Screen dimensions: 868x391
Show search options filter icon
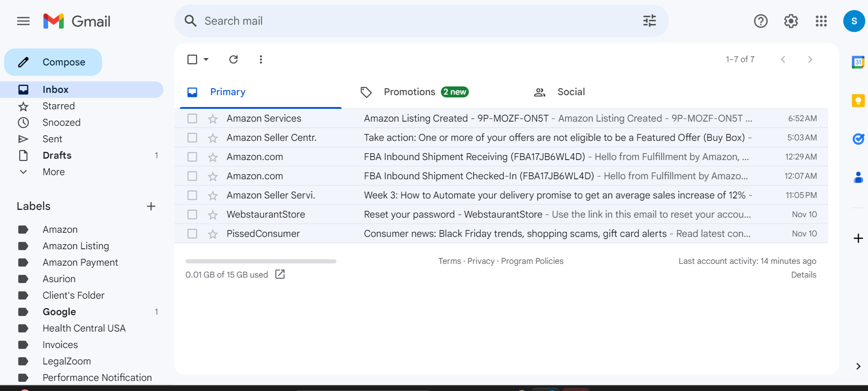click(x=649, y=21)
